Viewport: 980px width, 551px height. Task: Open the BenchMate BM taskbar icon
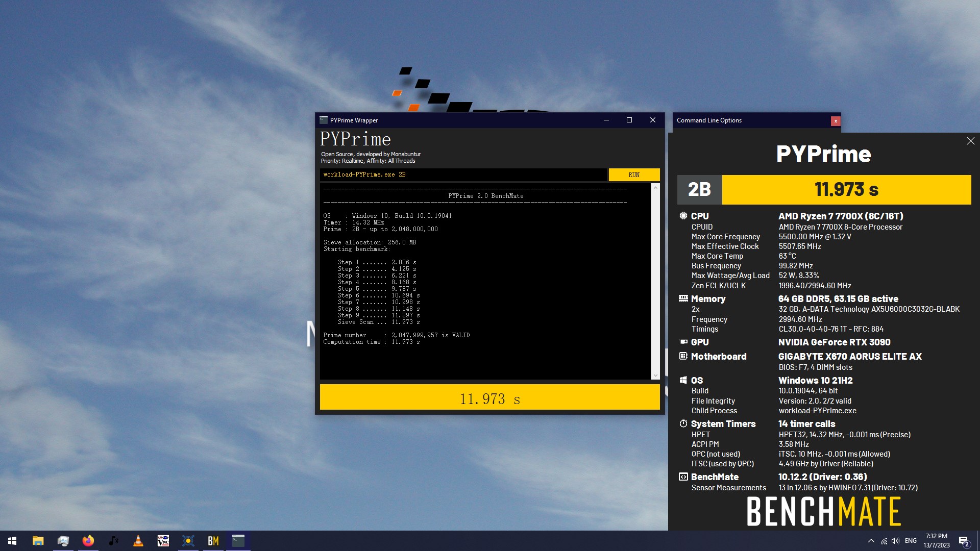pos(213,541)
